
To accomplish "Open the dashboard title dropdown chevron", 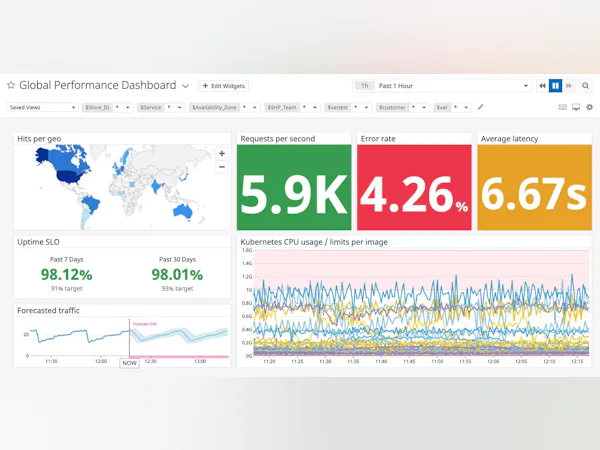I will click(185, 86).
